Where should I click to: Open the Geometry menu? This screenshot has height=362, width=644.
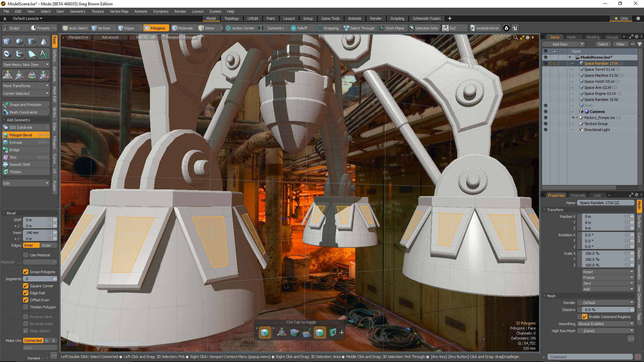[x=77, y=11]
